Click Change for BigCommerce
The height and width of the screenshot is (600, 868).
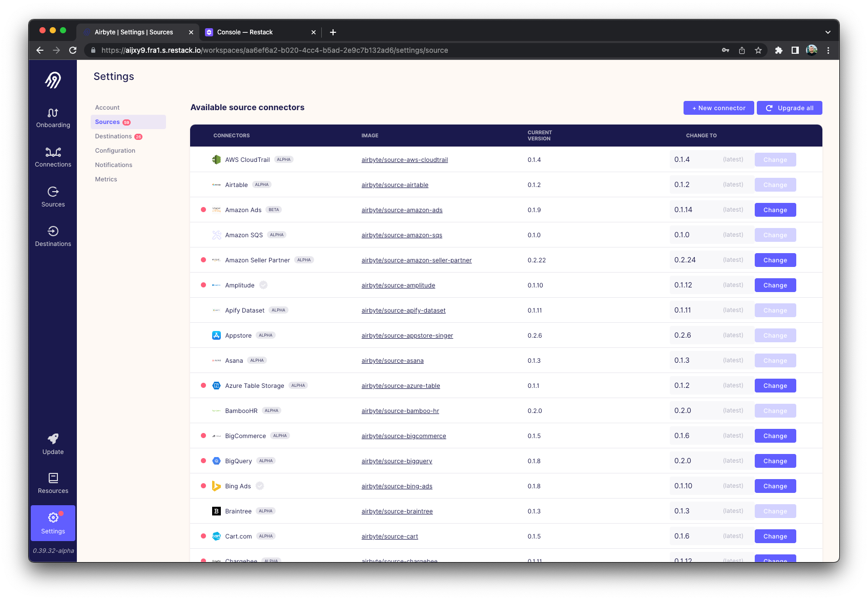[775, 436]
